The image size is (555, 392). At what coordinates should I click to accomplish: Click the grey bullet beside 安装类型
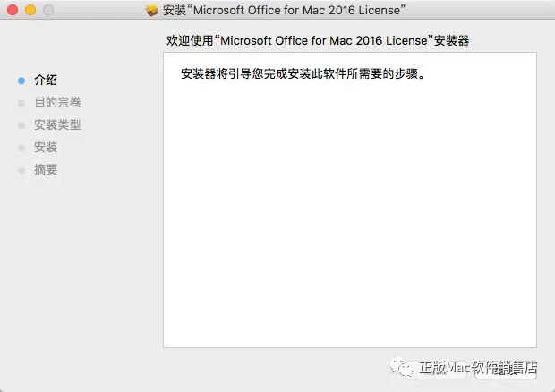tap(21, 125)
